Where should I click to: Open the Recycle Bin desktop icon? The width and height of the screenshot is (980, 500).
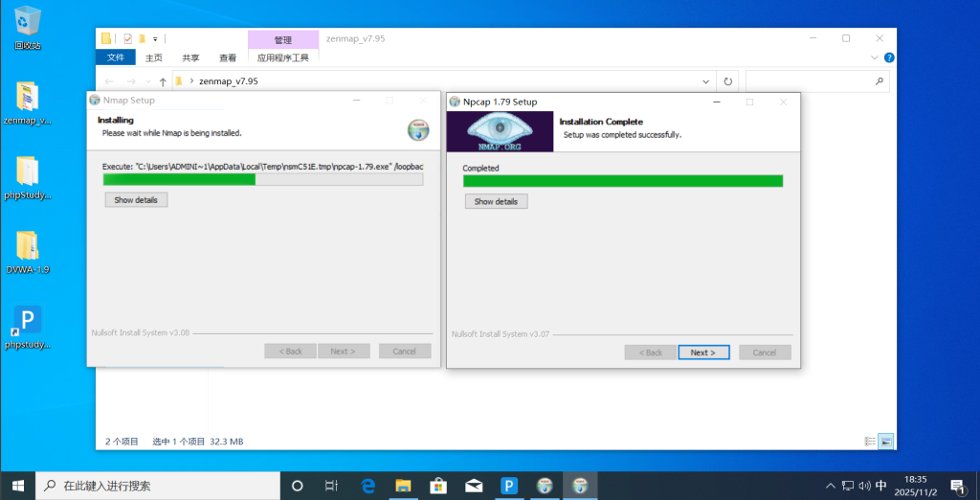pyautogui.click(x=28, y=27)
